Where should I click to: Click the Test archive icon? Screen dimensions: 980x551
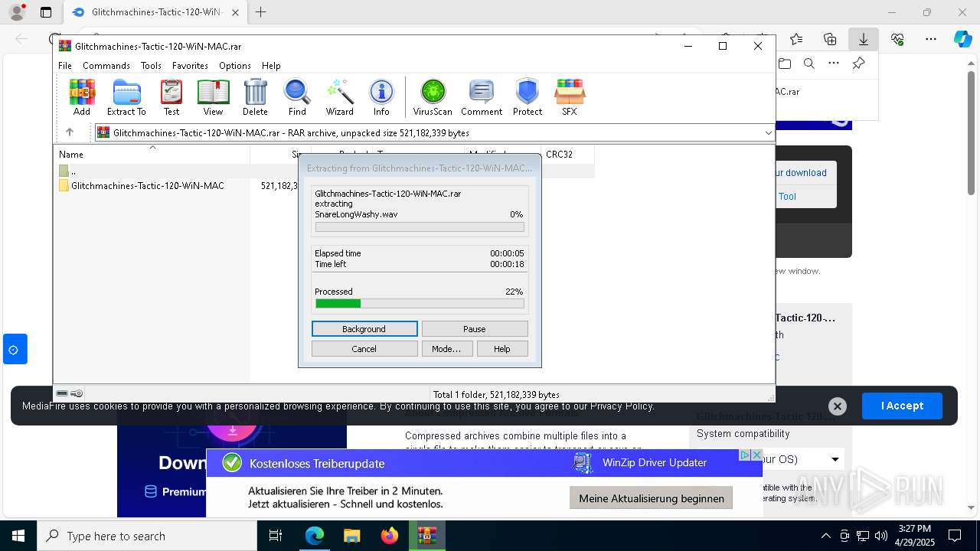[x=171, y=97]
